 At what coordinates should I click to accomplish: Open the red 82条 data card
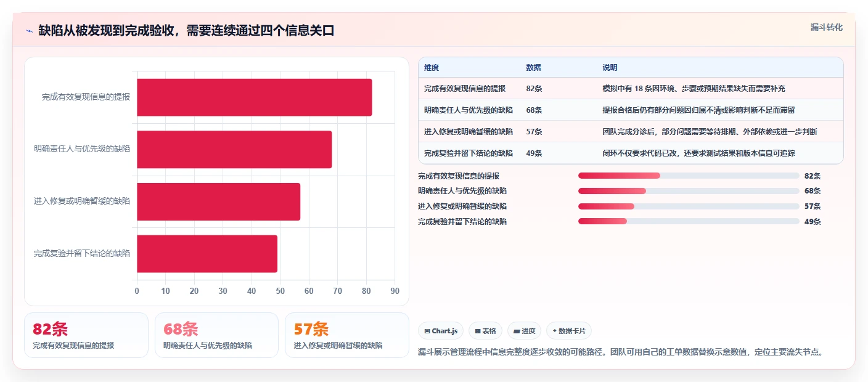[x=86, y=335]
